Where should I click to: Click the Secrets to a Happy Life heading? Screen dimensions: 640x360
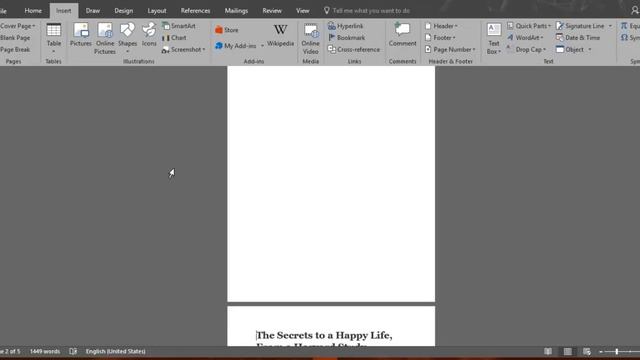tap(324, 336)
